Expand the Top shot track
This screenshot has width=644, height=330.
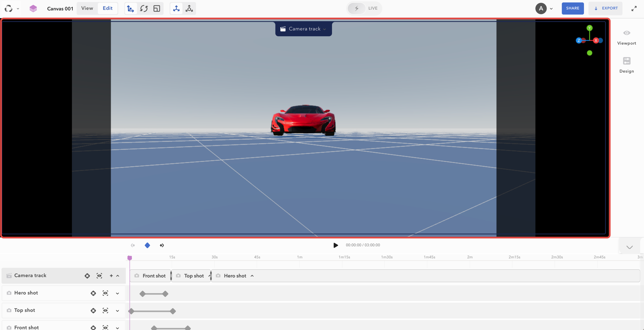117,311
